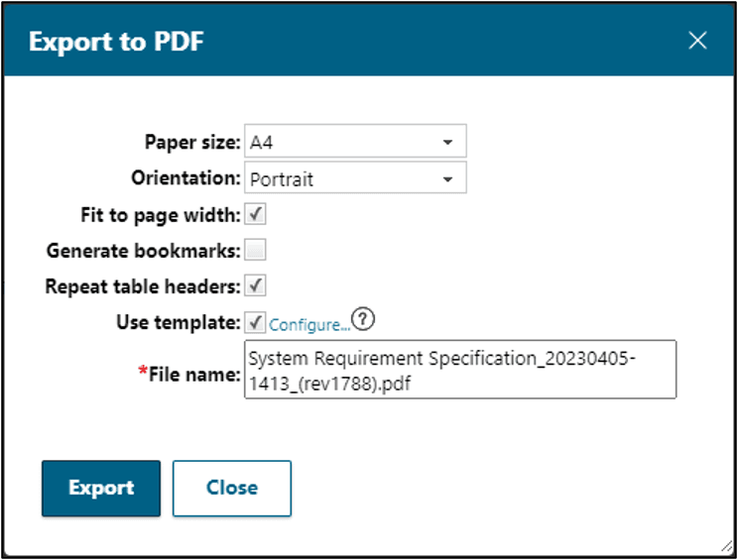Click the Repeat table headers label text
This screenshot has width=738, height=560.
[143, 286]
